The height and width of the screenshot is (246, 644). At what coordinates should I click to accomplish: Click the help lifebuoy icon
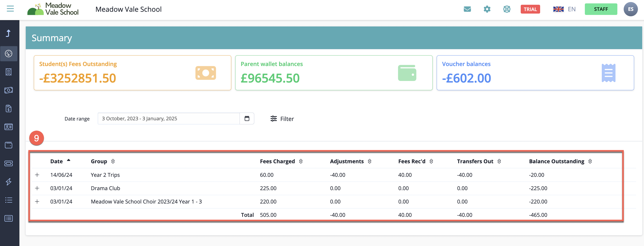507,9
